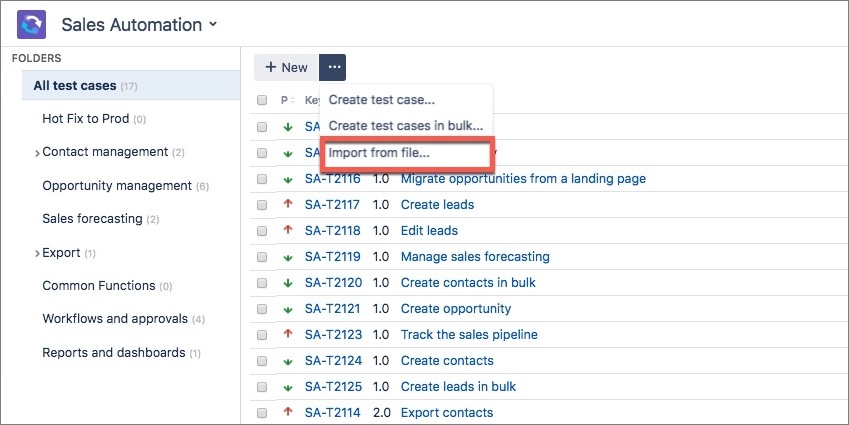Choose Import from file... menu option
The width and height of the screenshot is (849, 425).
pyautogui.click(x=379, y=153)
